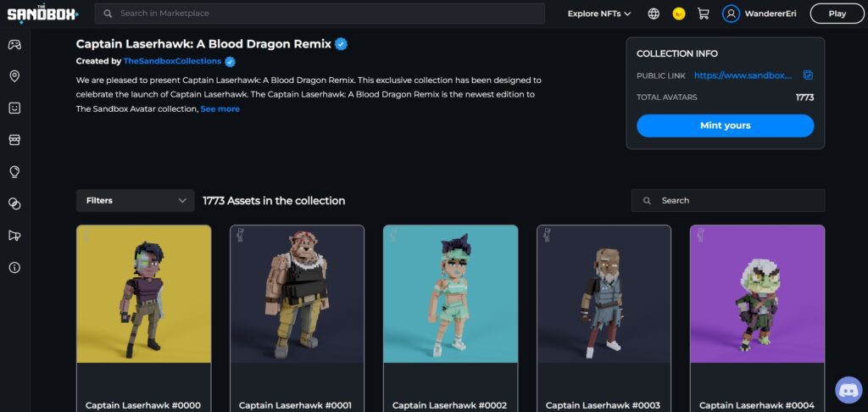Click the Play button
This screenshot has height=412, width=868.
(837, 14)
